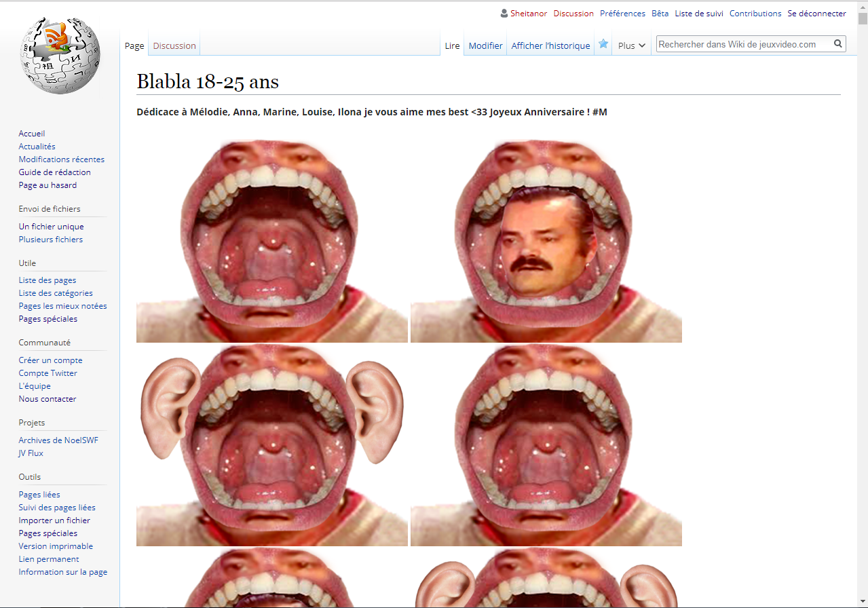868x608 pixels.
Task: Open Plusieurs fichiers upload link
Action: tap(51, 240)
